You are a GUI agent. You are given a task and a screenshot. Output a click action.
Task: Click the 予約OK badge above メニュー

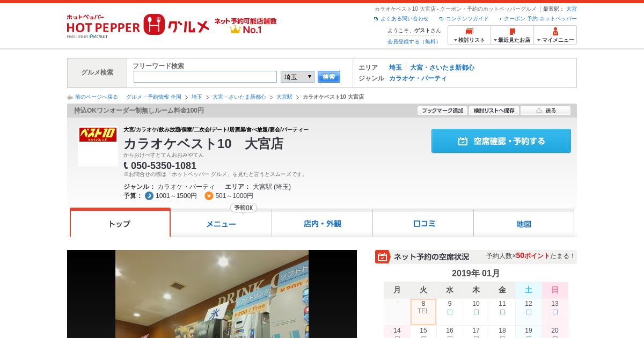pyautogui.click(x=244, y=208)
